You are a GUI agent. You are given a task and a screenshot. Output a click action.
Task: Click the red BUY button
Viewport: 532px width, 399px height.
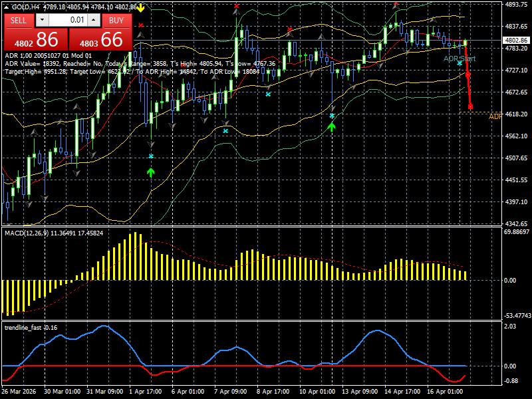click(x=117, y=21)
